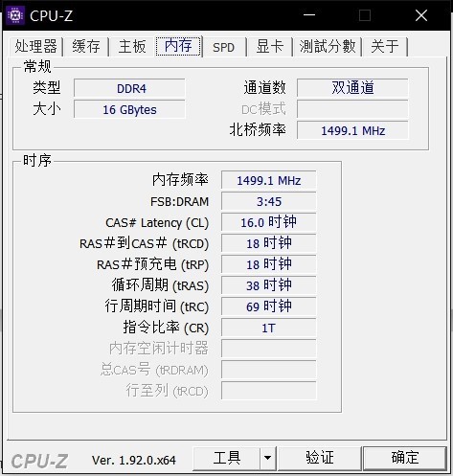Click the CAS# Latency 16.0 时钟 value

pos(268,222)
